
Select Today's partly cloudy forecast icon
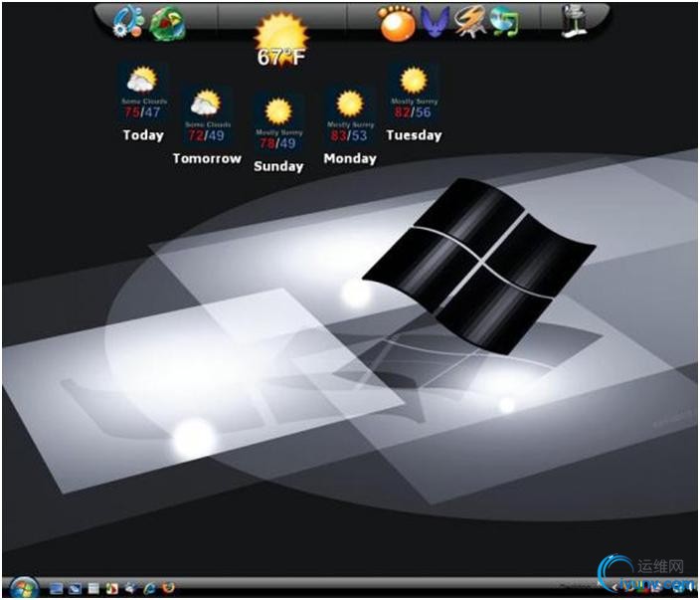[x=142, y=80]
